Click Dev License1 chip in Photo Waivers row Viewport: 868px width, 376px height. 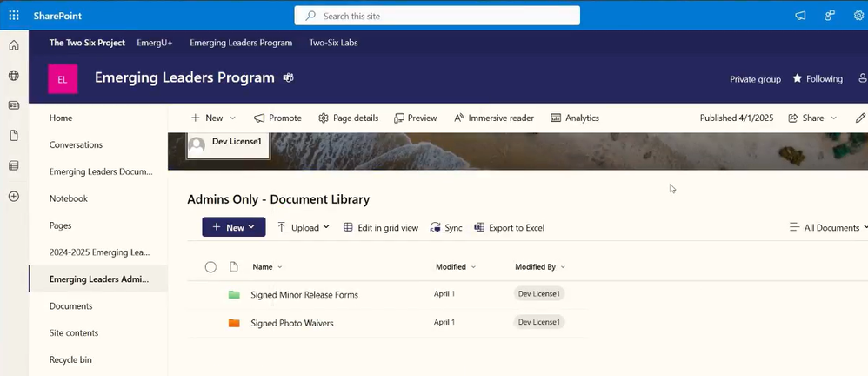[539, 322]
